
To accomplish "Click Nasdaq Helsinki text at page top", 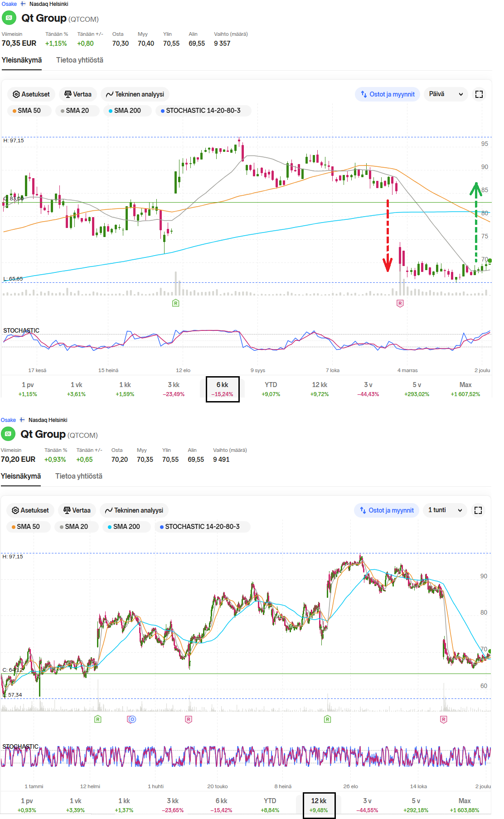I will pos(49,4).
